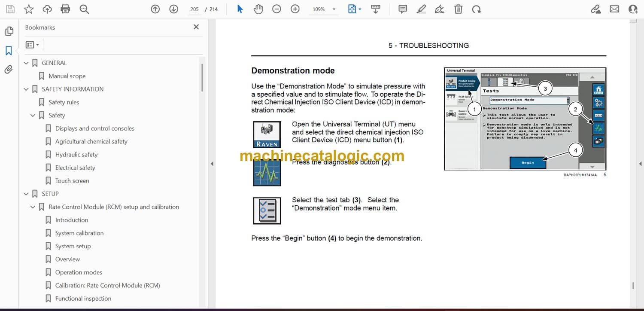Select the Hand pan tool

pos(258,9)
